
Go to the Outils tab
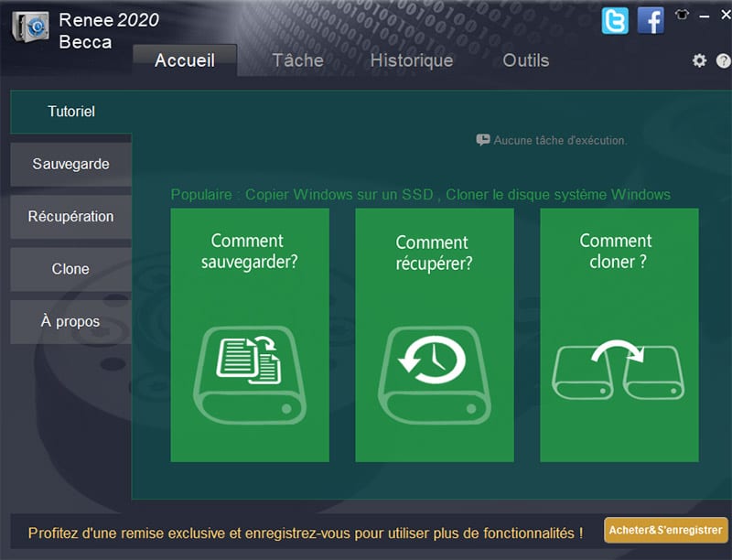click(525, 60)
